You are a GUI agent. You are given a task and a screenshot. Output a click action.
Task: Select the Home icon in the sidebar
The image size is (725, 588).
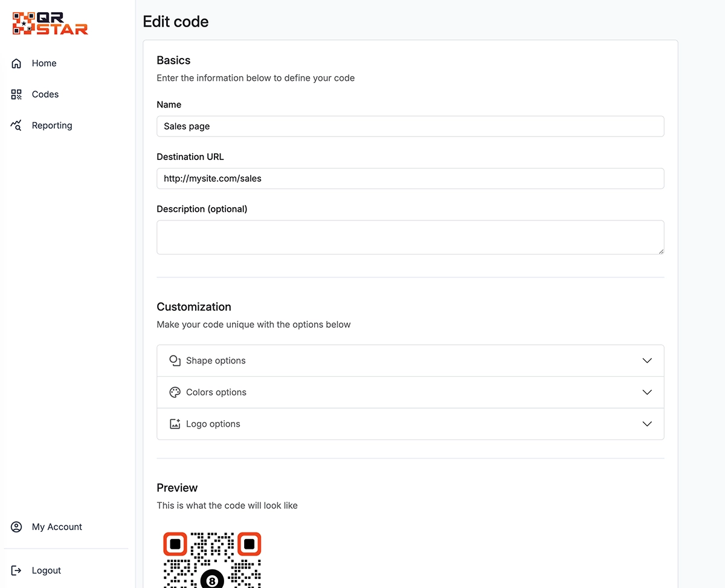click(16, 63)
